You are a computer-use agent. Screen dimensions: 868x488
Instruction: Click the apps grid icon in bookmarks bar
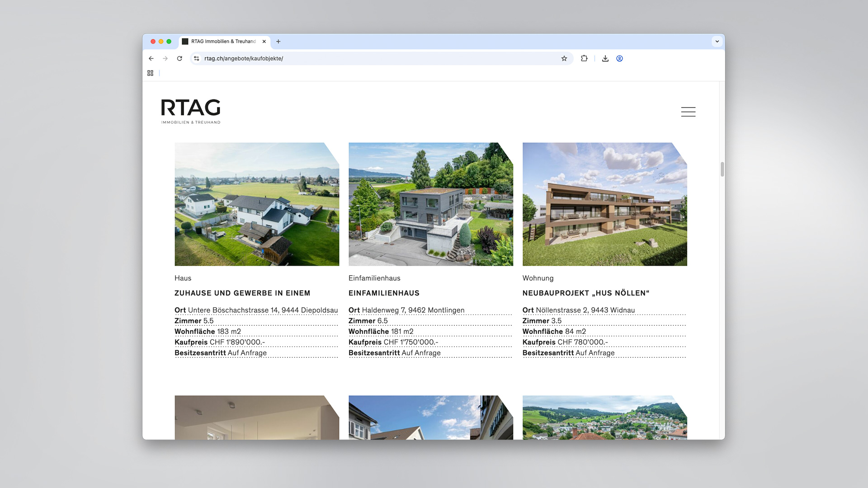click(x=151, y=73)
